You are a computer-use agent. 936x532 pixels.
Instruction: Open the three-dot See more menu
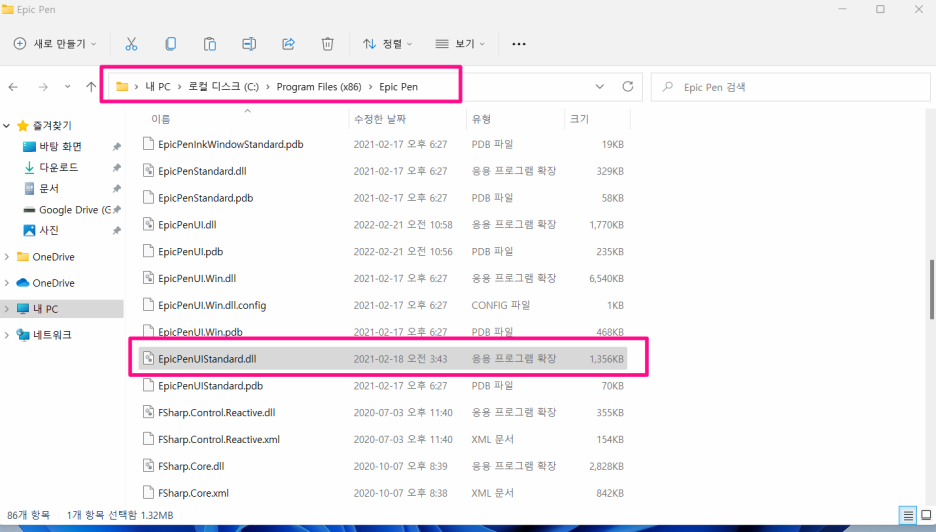[x=519, y=44]
